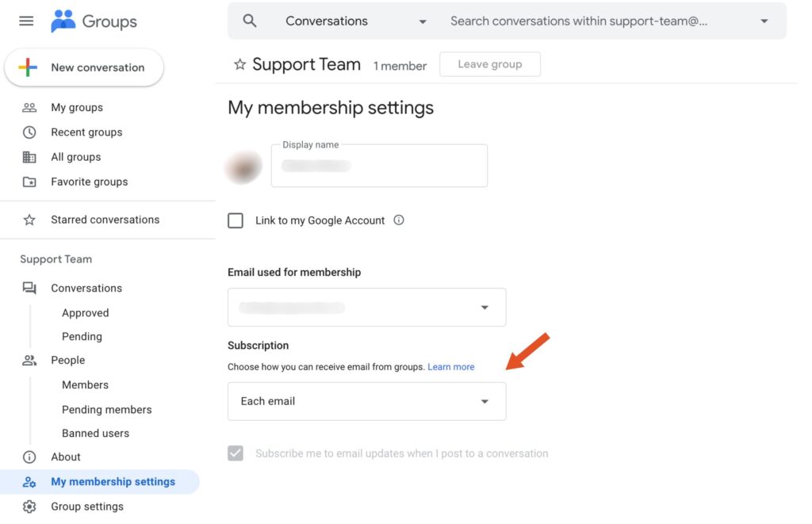The height and width of the screenshot is (524, 812).
Task: Open the People section
Action: click(x=68, y=360)
